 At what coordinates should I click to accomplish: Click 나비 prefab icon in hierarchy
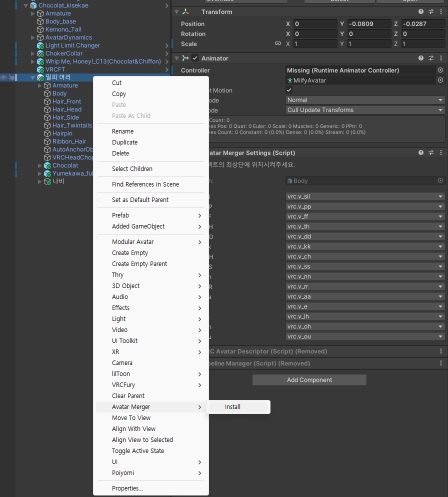click(x=47, y=181)
